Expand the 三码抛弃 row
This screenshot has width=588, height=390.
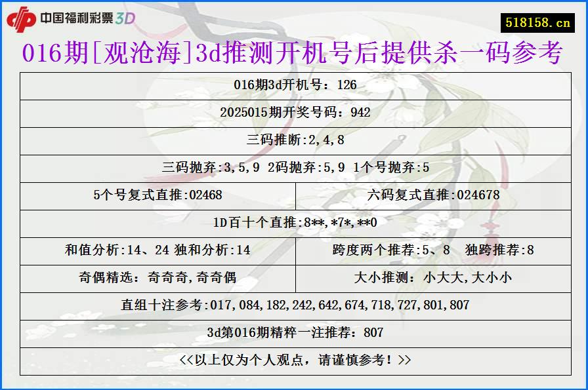coord(294,166)
